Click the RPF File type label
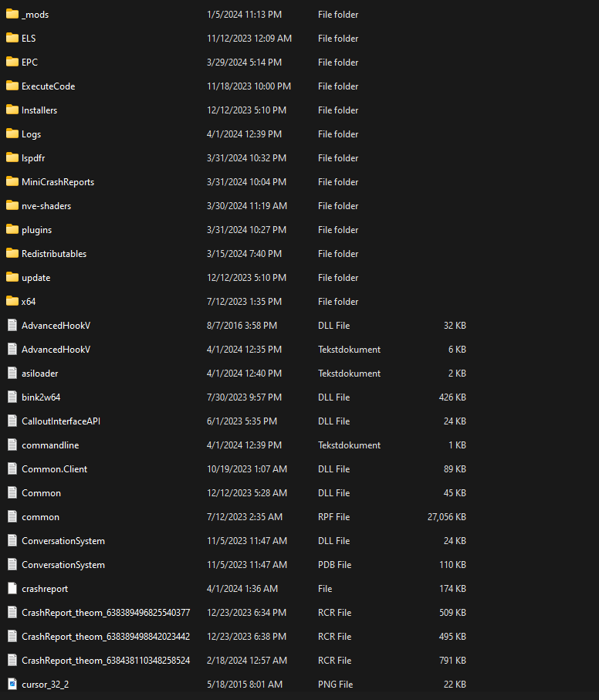 tap(334, 517)
